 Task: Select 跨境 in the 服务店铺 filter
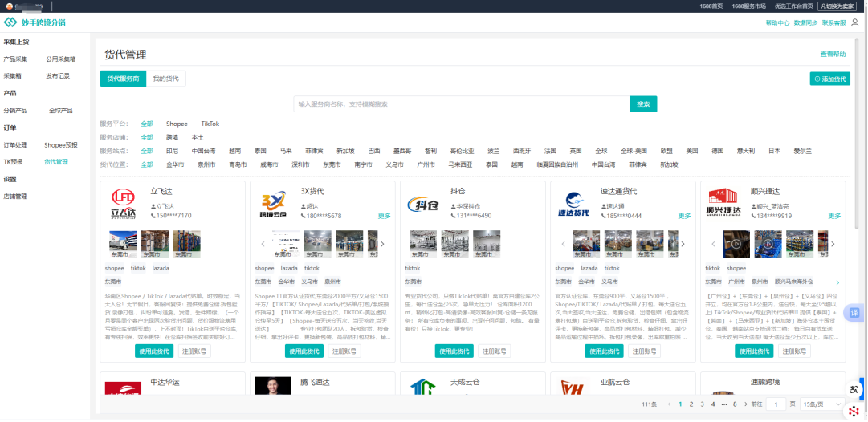(173, 137)
